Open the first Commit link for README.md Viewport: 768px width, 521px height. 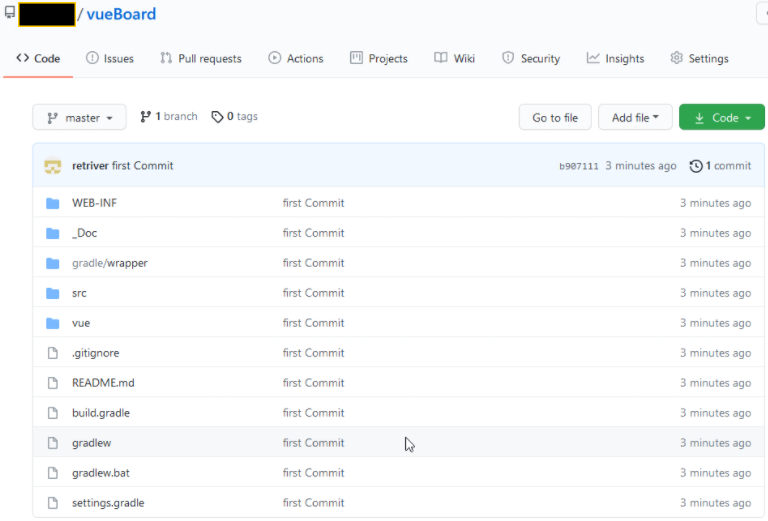point(313,383)
